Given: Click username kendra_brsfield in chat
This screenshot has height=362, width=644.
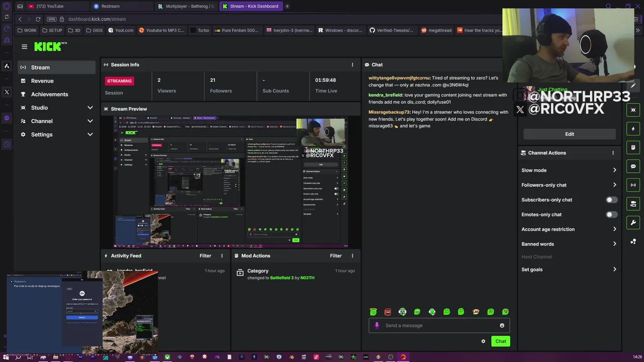Looking at the screenshot, I should tap(386, 95).
